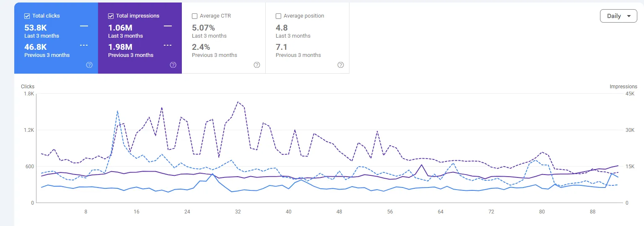Click the 4.8 average position value

pyautogui.click(x=282, y=28)
